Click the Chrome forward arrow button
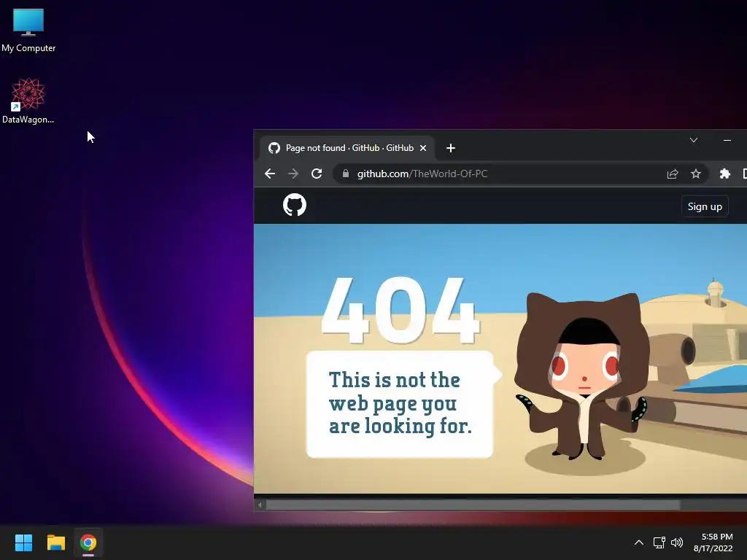The image size is (747, 560). coord(293,174)
